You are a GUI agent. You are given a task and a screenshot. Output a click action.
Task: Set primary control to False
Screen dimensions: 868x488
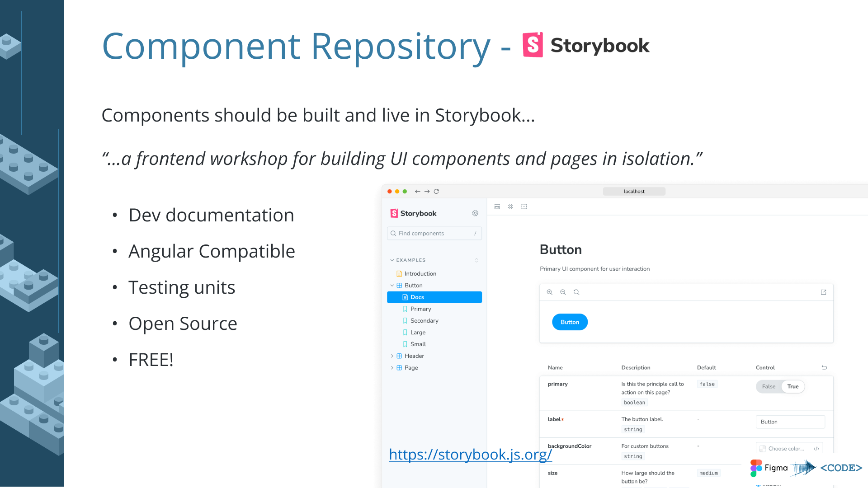[769, 387]
